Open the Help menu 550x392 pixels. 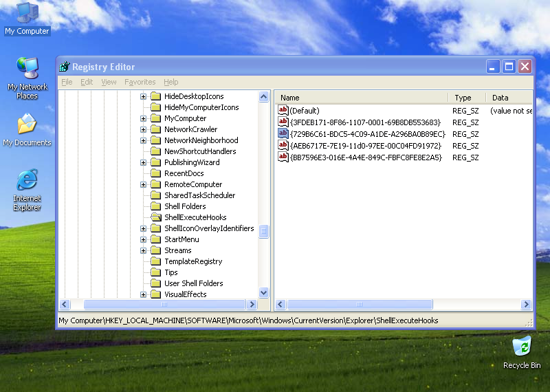coord(170,82)
